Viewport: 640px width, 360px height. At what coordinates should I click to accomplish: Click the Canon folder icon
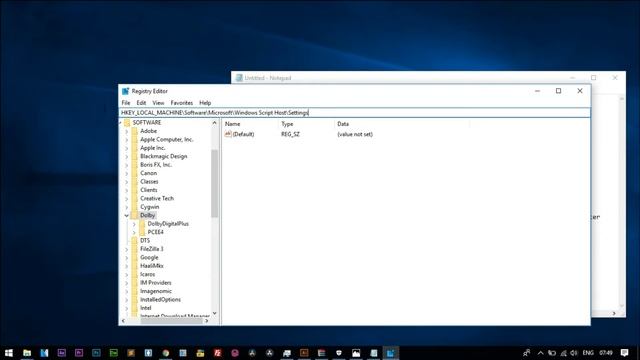coord(135,173)
